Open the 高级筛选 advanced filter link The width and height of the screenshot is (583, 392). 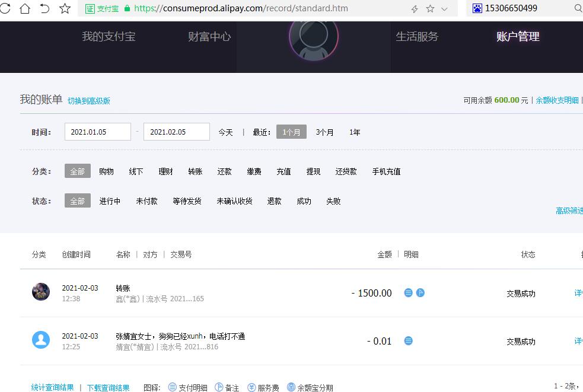pos(569,211)
